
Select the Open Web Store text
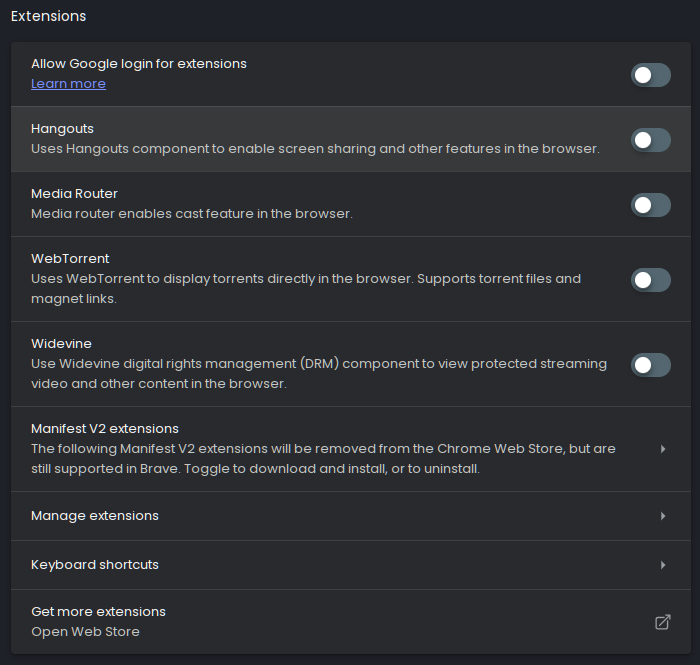click(85, 632)
